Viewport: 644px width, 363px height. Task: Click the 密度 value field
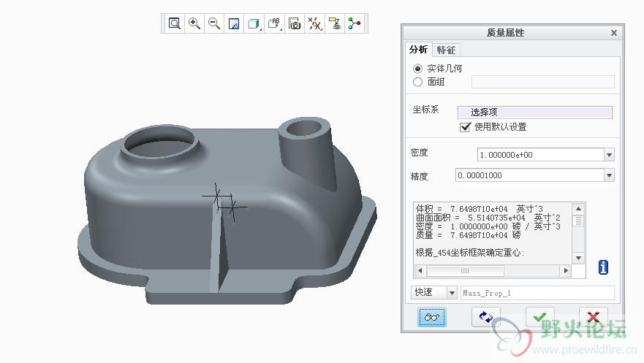(x=540, y=155)
